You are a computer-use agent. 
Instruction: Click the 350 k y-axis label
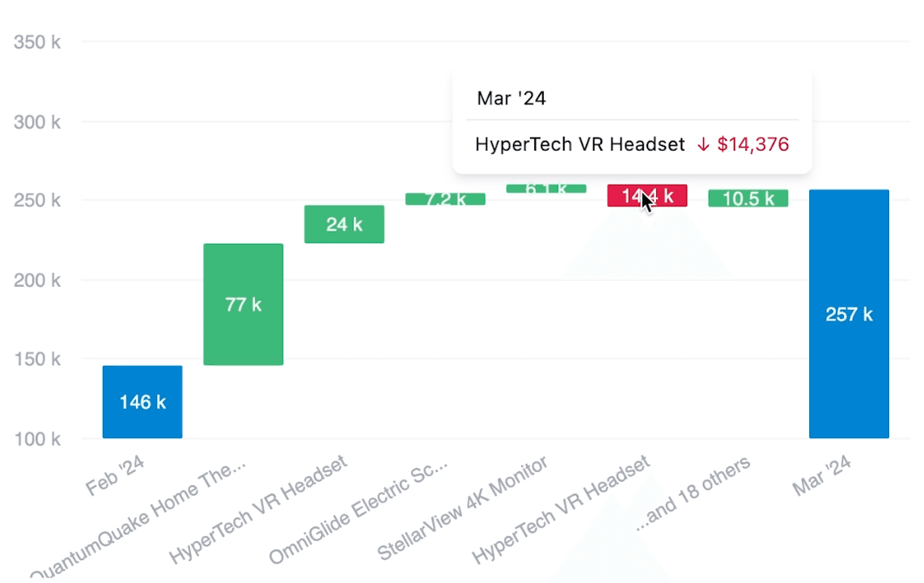38,42
